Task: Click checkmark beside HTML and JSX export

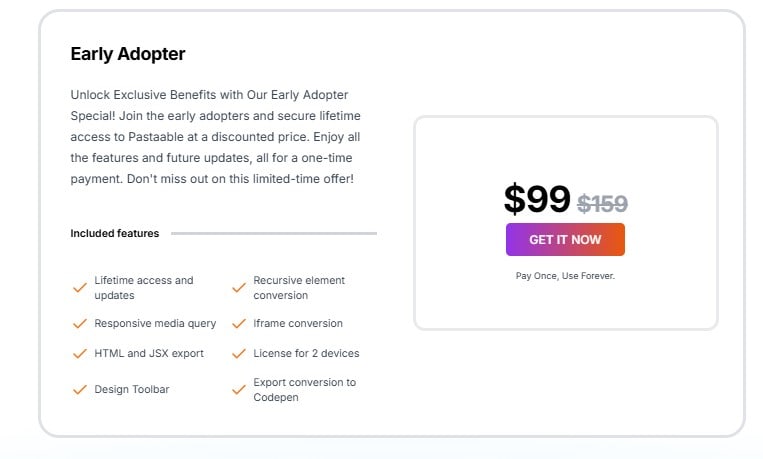Action: tap(80, 354)
